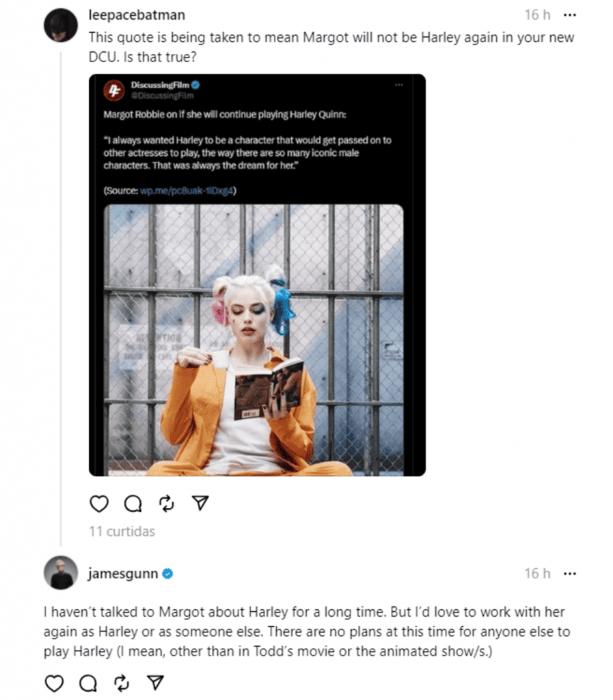Viewport: 613px width, 700px height.
Task: Repost jamesgunn's reply
Action: tap(122, 683)
